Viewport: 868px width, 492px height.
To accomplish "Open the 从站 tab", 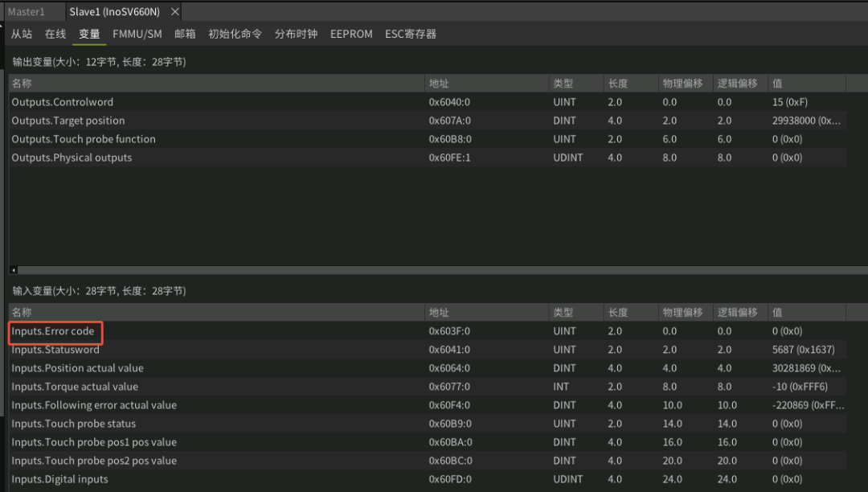I will point(22,34).
